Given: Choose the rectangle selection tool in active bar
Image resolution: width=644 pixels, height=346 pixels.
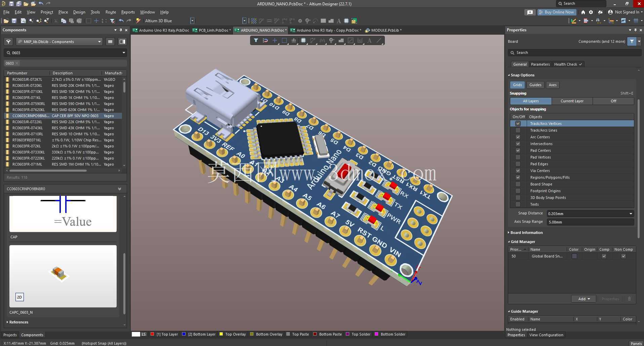Looking at the screenshot, I should click(284, 40).
